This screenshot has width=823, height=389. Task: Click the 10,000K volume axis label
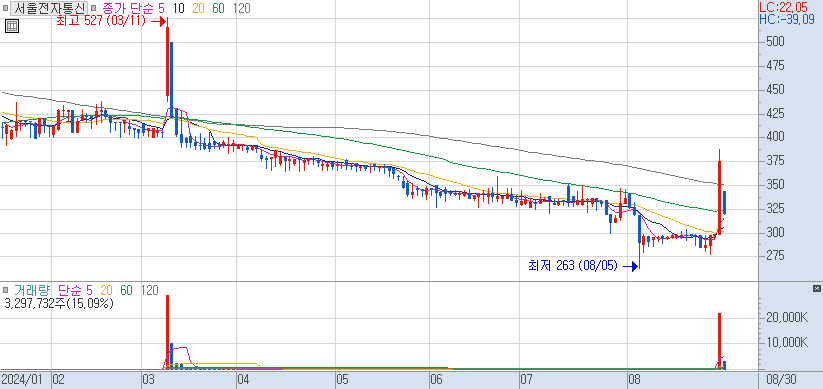pos(787,343)
